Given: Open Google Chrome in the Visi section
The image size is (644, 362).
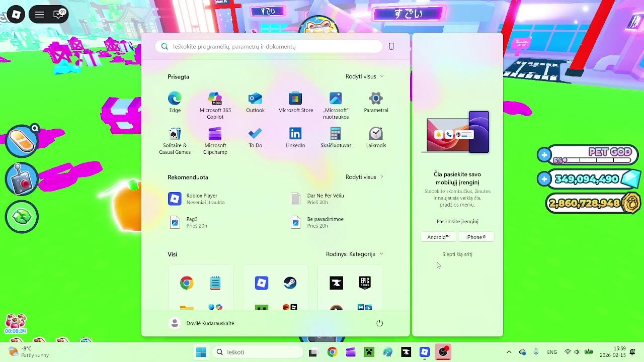Looking at the screenshot, I should coord(187,283).
